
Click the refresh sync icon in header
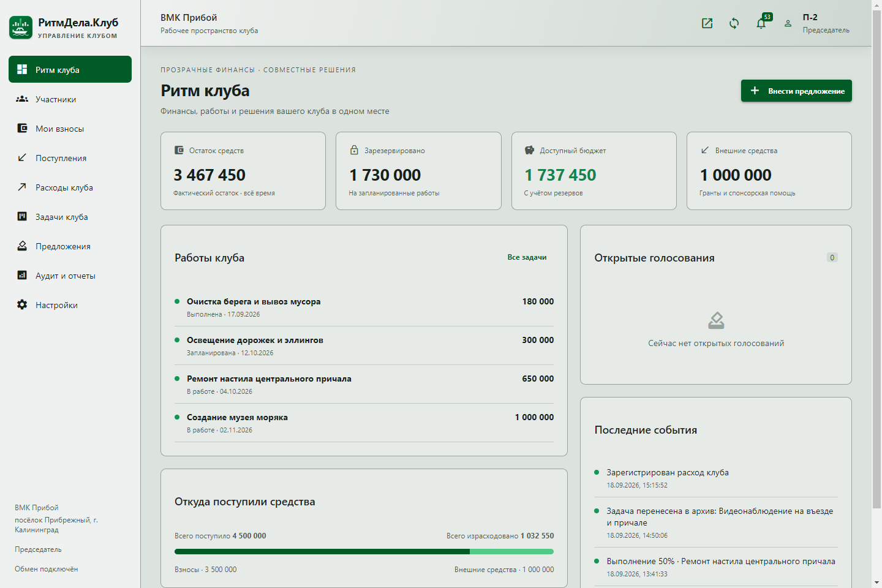click(x=734, y=23)
